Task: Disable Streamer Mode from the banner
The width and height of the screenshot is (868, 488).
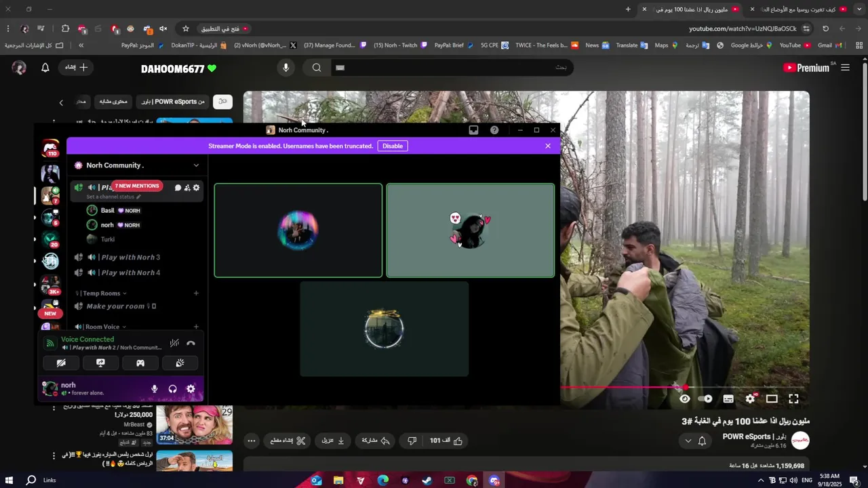Action: pyautogui.click(x=393, y=146)
